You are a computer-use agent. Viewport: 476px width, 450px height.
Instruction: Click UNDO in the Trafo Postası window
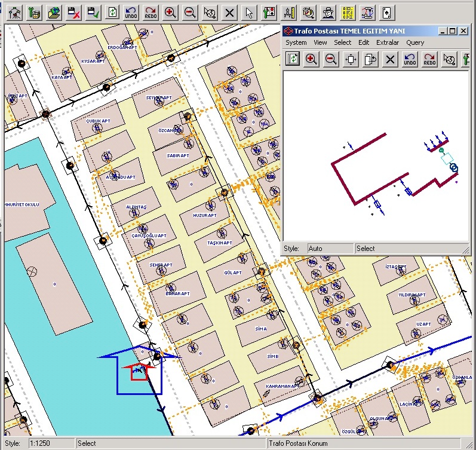[x=410, y=59]
